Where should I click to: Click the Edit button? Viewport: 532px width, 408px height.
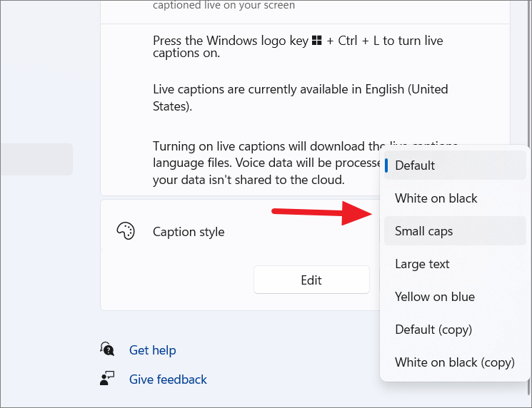[311, 280]
